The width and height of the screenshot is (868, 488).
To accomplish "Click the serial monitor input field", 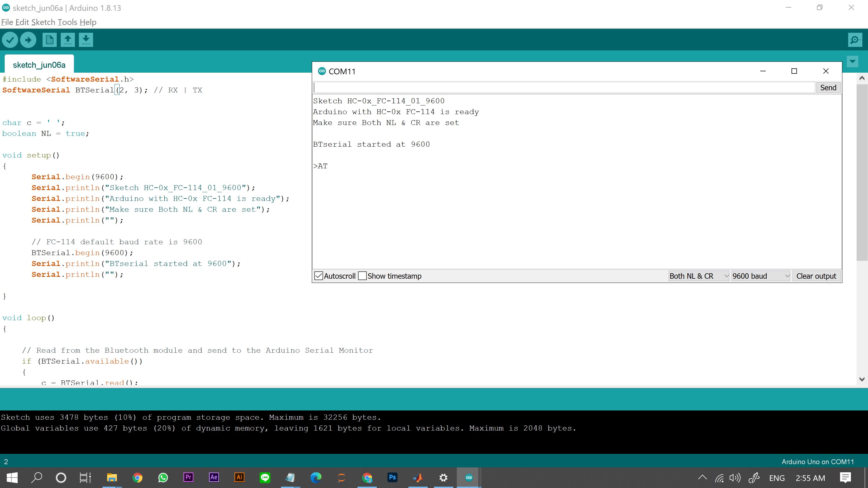I will coord(564,88).
